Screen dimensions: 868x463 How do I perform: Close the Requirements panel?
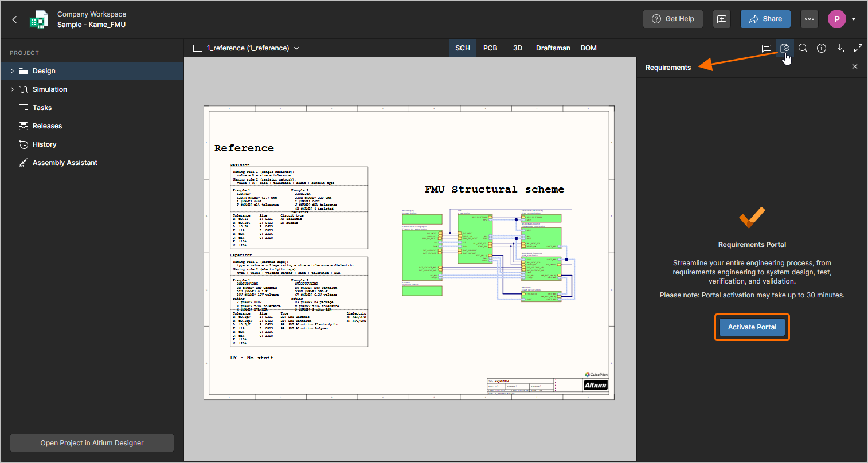pyautogui.click(x=855, y=67)
